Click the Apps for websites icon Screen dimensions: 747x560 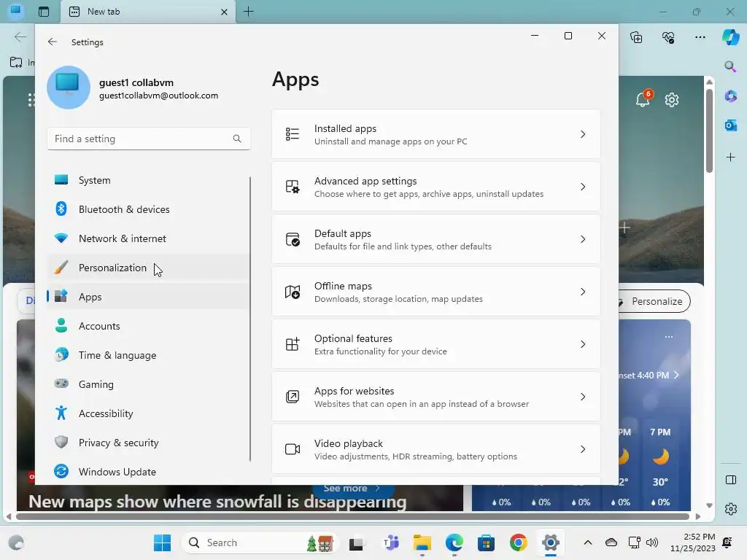(293, 397)
